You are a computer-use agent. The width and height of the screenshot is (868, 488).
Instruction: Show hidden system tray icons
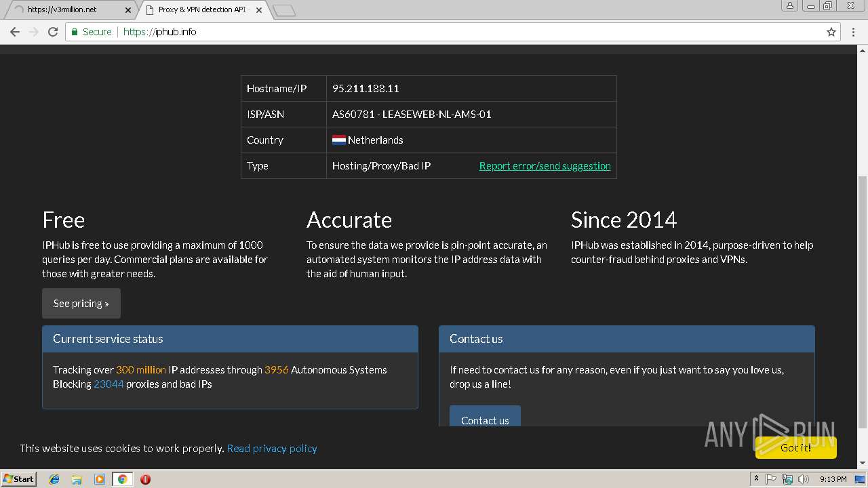click(x=757, y=479)
